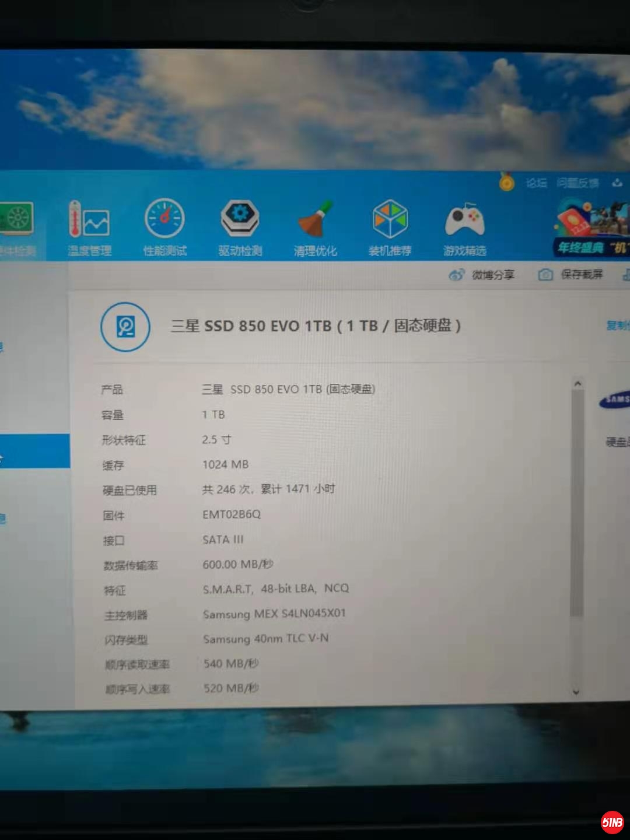Screen dimensions: 630x840
Task: Click the vertical scrollbar thumb
Action: tap(577, 502)
